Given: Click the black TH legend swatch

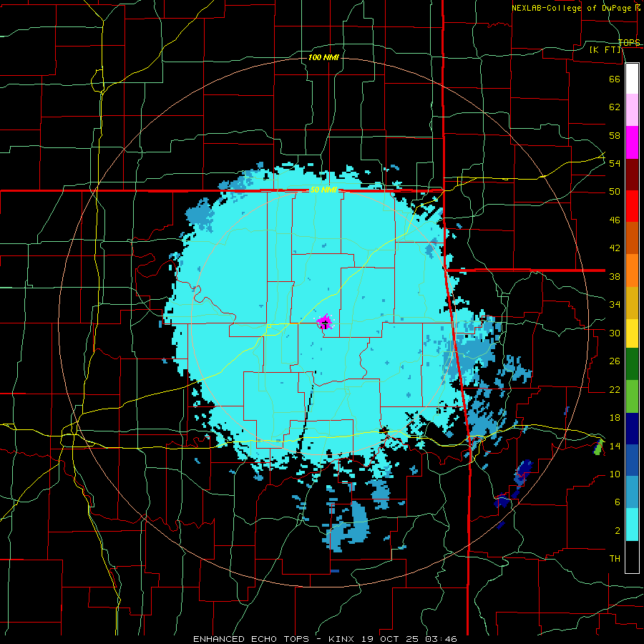Looking at the screenshot, I should (x=632, y=557).
